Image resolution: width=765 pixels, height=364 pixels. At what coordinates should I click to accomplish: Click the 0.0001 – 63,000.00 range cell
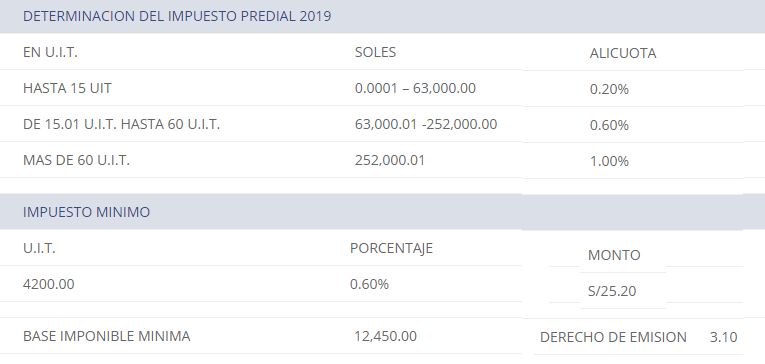(x=415, y=88)
